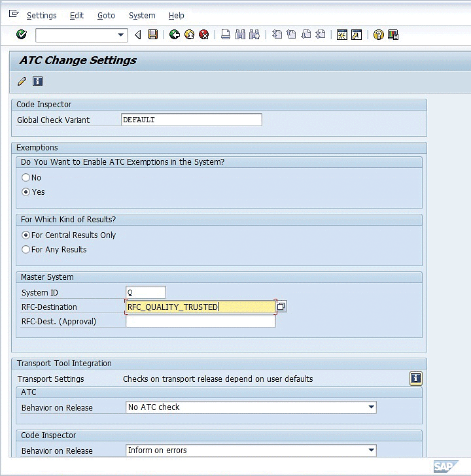Screen dimensions: 471x476
Task: Click the pencil Display/Change icon
Action: (x=22, y=81)
